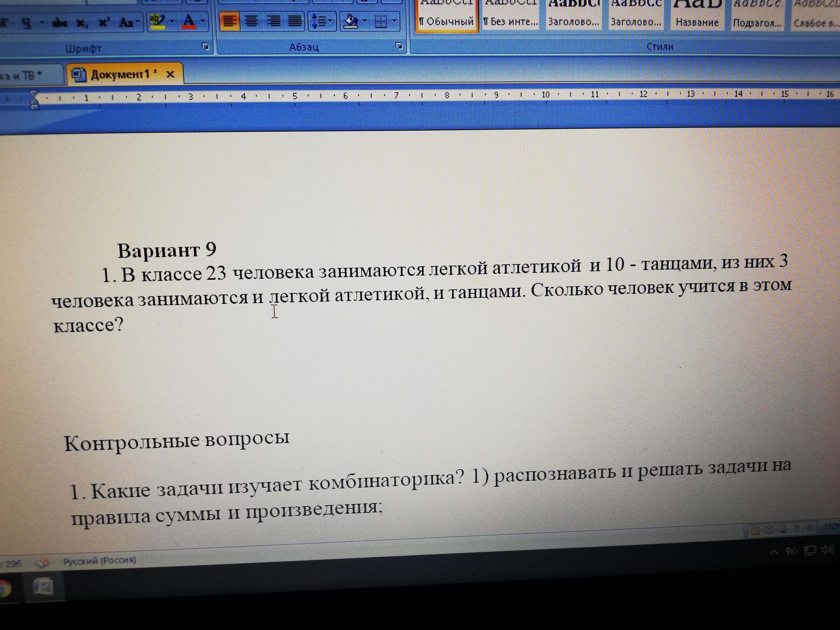Open the change case Aa dropdown
Image resolution: width=840 pixels, height=630 pixels.
click(129, 22)
